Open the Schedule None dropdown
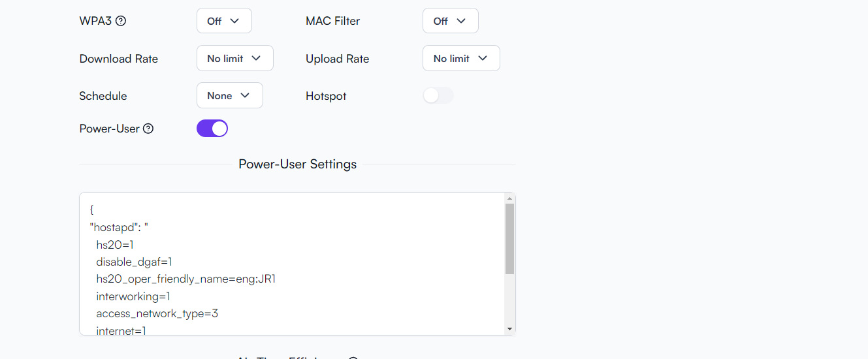 pos(230,95)
